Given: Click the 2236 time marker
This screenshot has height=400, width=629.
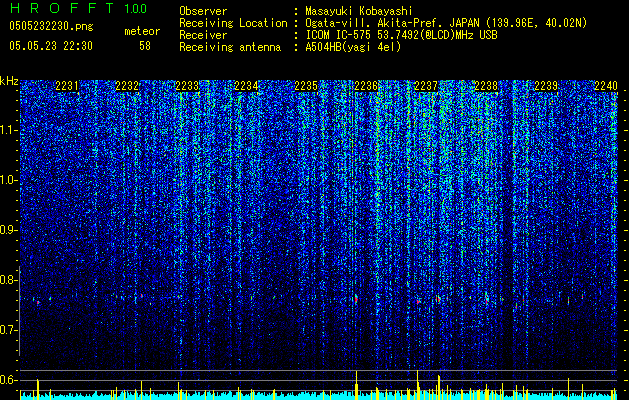Looking at the screenshot, I should pyautogui.click(x=366, y=86).
